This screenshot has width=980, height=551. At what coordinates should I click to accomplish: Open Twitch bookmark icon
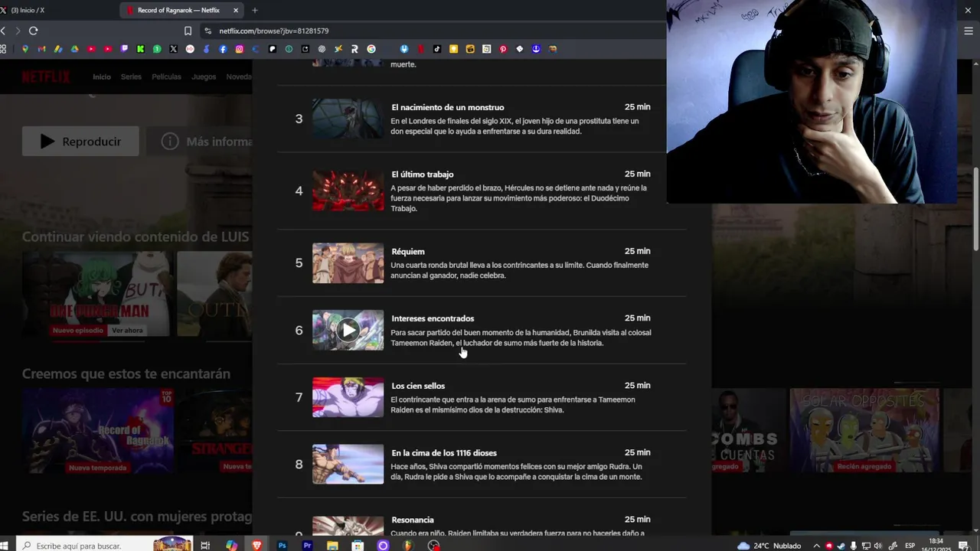(x=124, y=49)
